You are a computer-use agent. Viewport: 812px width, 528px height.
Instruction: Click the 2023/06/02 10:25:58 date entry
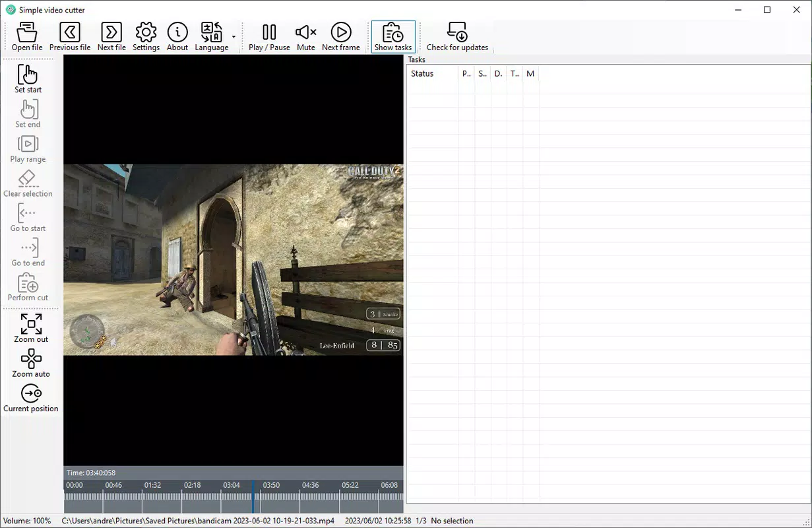pos(378,521)
